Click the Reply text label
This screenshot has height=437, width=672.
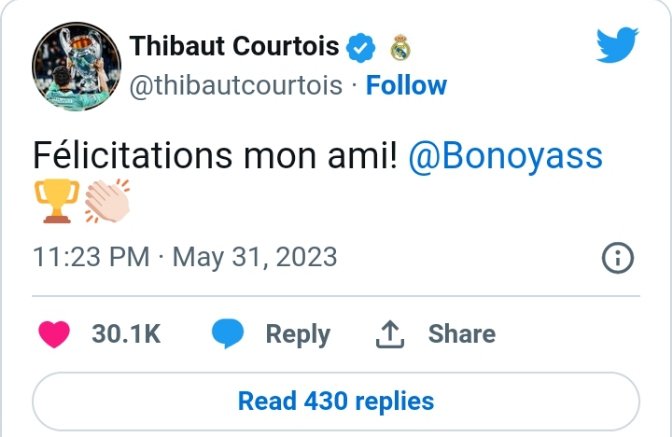click(297, 334)
